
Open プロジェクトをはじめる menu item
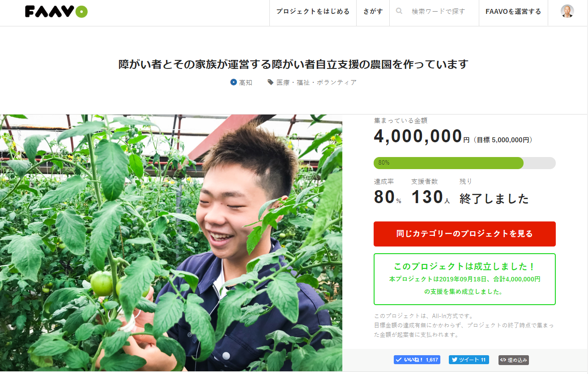click(313, 12)
